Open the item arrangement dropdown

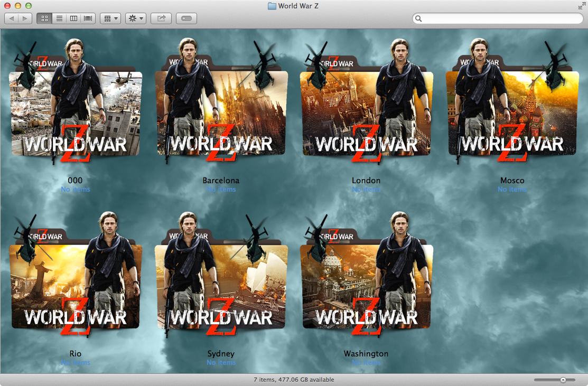(x=110, y=18)
